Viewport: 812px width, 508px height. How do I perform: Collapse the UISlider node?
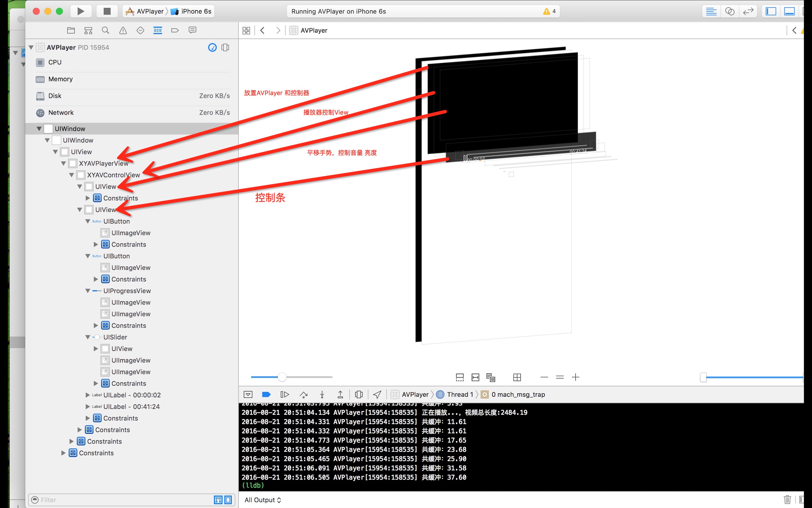[88, 337]
